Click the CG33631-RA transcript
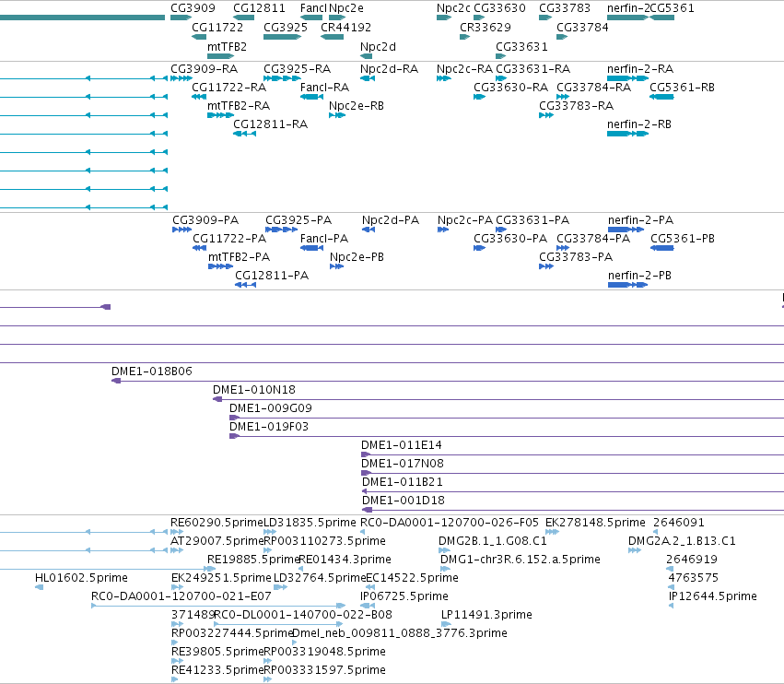Image resolution: width=784 pixels, height=684 pixels. point(501,78)
